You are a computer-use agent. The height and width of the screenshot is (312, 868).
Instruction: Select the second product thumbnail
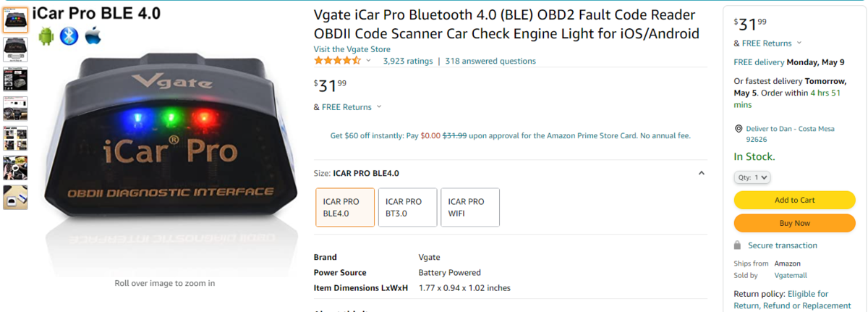coord(15,49)
